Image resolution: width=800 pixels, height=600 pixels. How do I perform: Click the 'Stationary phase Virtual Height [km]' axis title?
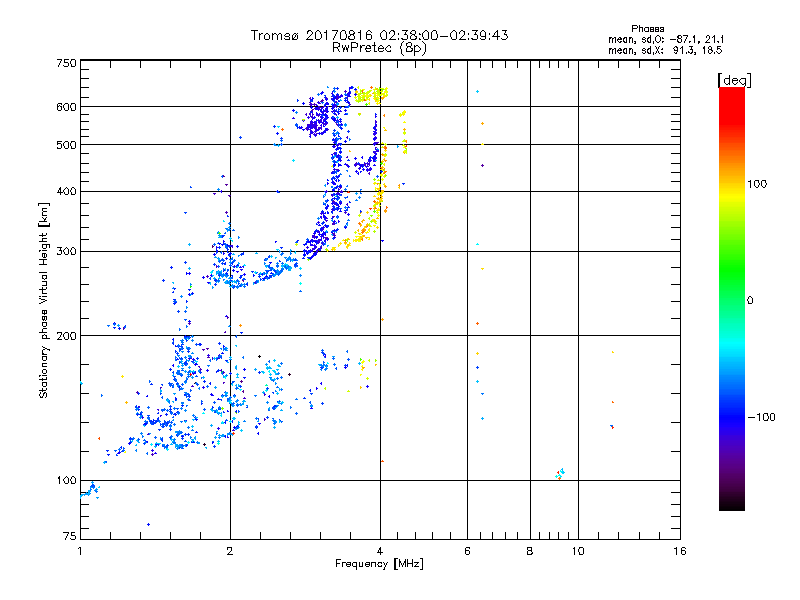pyautogui.click(x=44, y=300)
